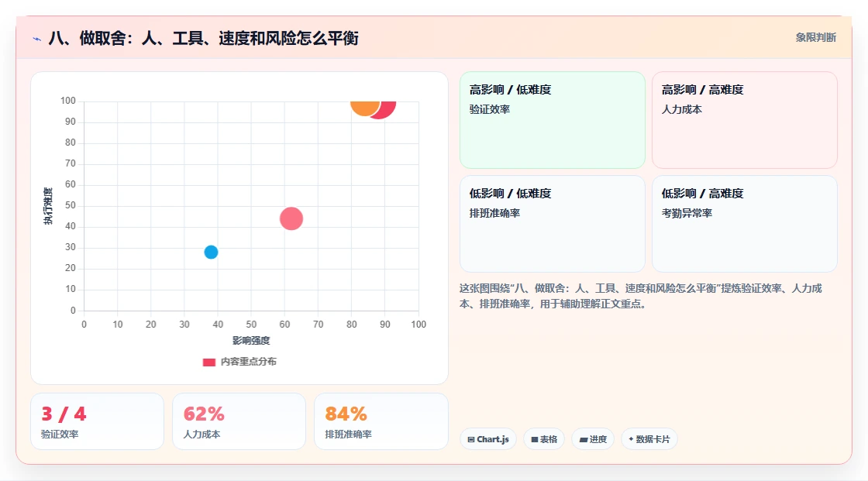
Task: Click the 影响强度 x-axis title
Action: coord(251,340)
